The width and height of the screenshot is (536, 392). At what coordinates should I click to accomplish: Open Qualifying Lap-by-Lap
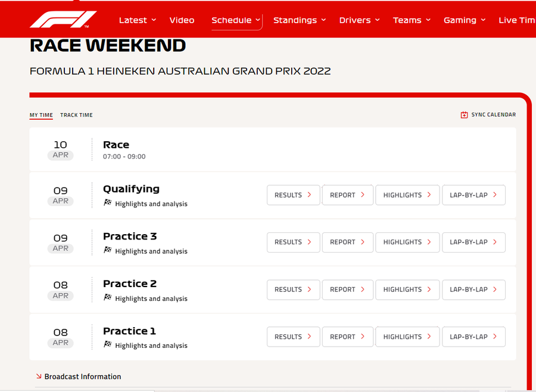(x=474, y=195)
